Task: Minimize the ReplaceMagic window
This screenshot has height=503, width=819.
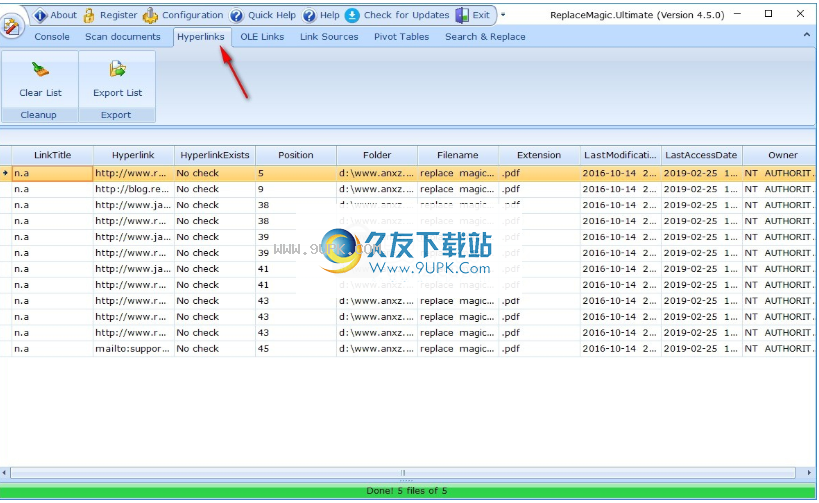Action: (x=737, y=14)
